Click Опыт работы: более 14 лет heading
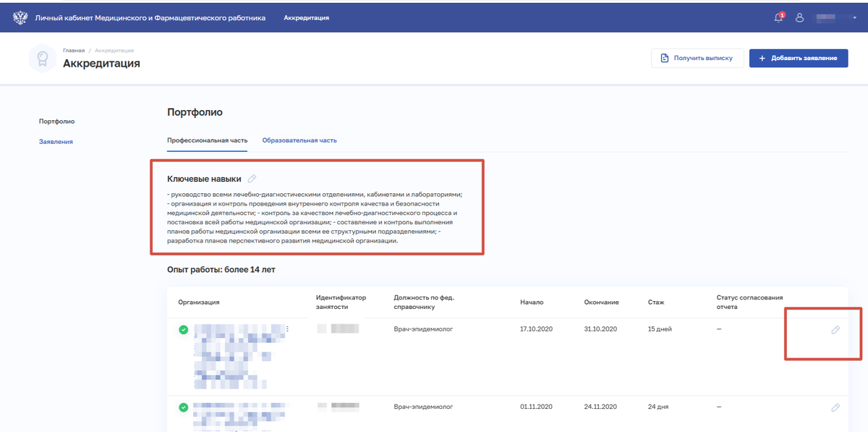This screenshot has height=432, width=868. [x=221, y=270]
